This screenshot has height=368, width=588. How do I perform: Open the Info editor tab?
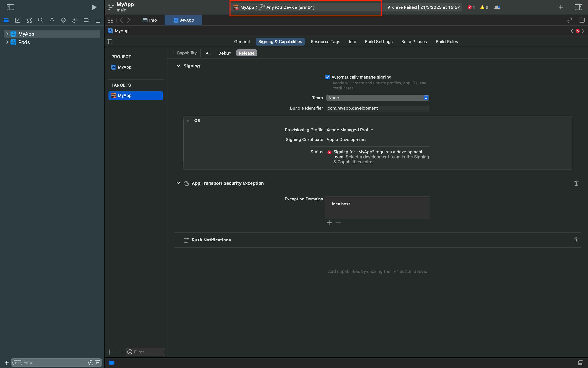(x=150, y=20)
